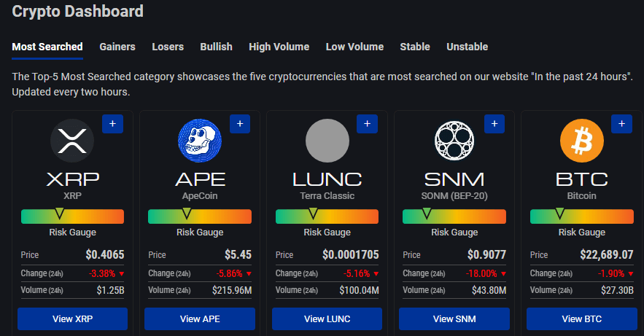This screenshot has width=644, height=336.
Task: Click red down arrow beside XRP change
Action: click(x=122, y=273)
